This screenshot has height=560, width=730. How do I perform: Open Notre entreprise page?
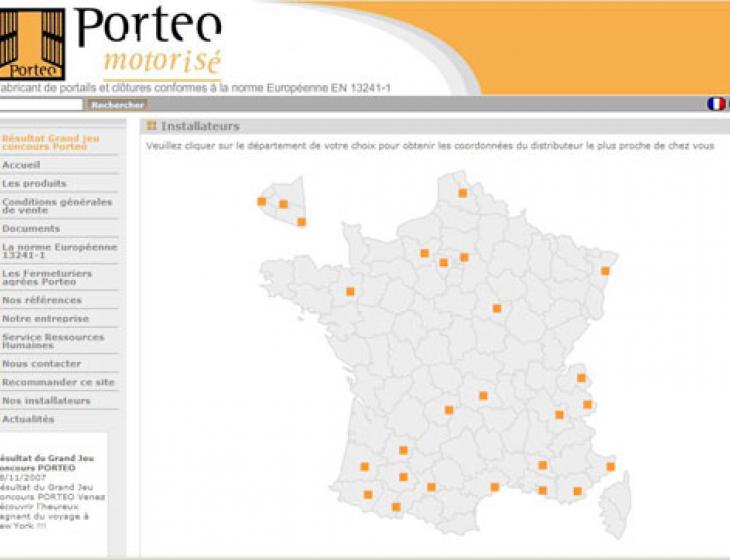pyautogui.click(x=45, y=319)
